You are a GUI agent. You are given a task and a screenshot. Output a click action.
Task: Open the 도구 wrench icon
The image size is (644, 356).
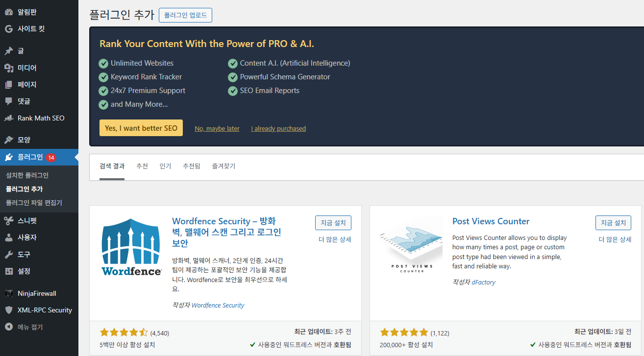8,254
